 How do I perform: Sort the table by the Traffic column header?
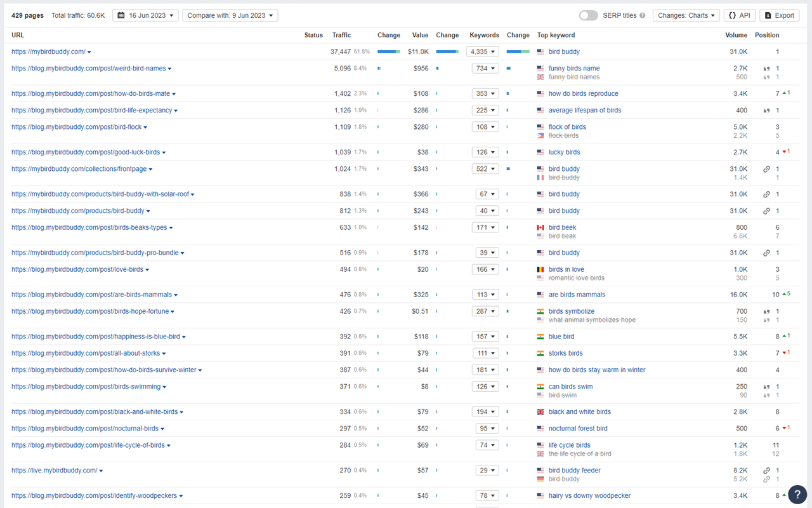(x=341, y=35)
